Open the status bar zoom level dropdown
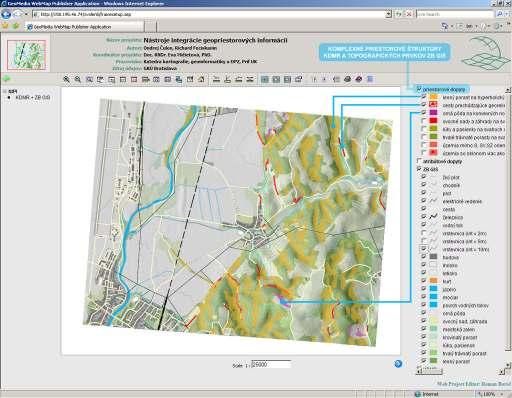This screenshot has height=398, width=512. pos(503,394)
